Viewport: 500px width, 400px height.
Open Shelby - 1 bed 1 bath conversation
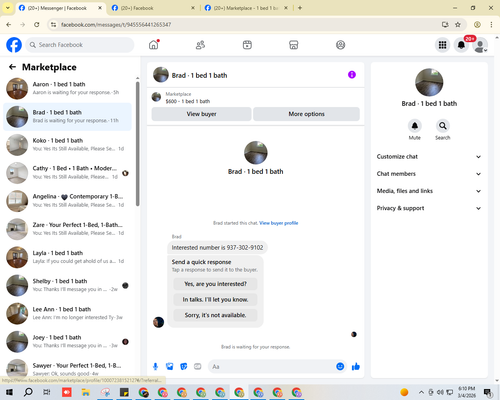(67, 286)
